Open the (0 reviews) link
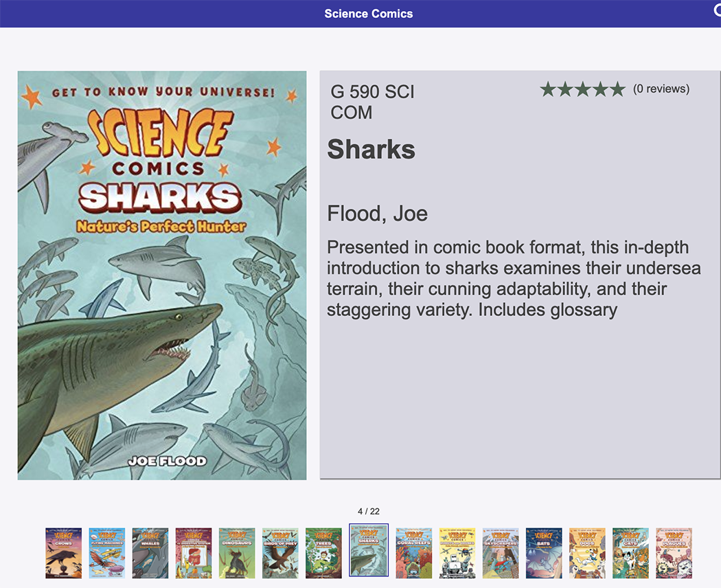The width and height of the screenshot is (721, 588). [x=661, y=89]
